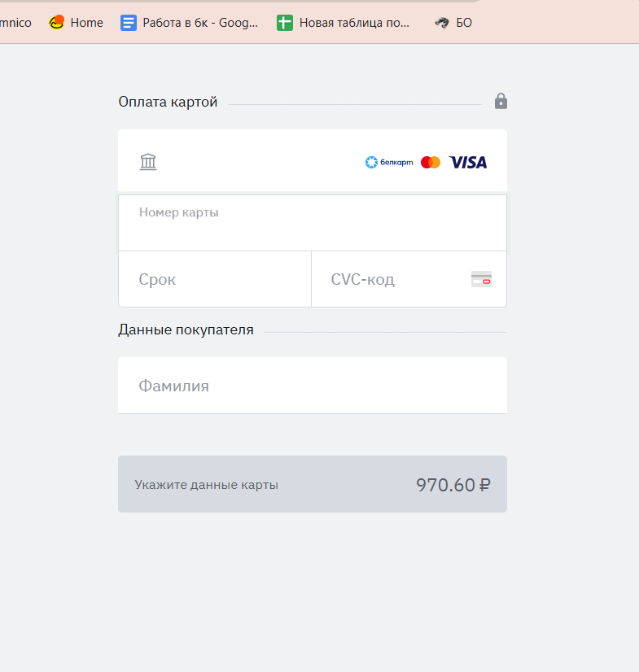Open the partially visible 'mnico' bookmark

tap(15, 23)
